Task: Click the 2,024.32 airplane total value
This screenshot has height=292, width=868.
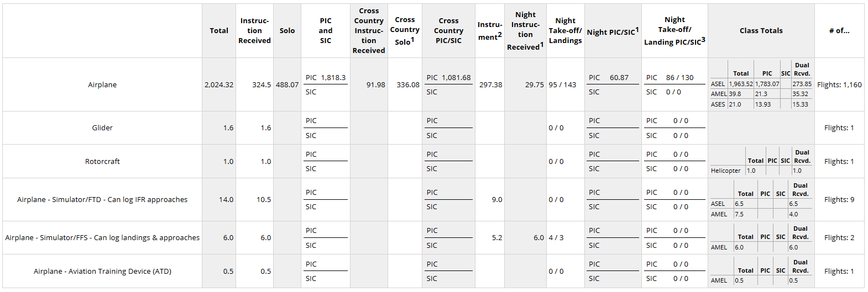Action: (x=219, y=85)
